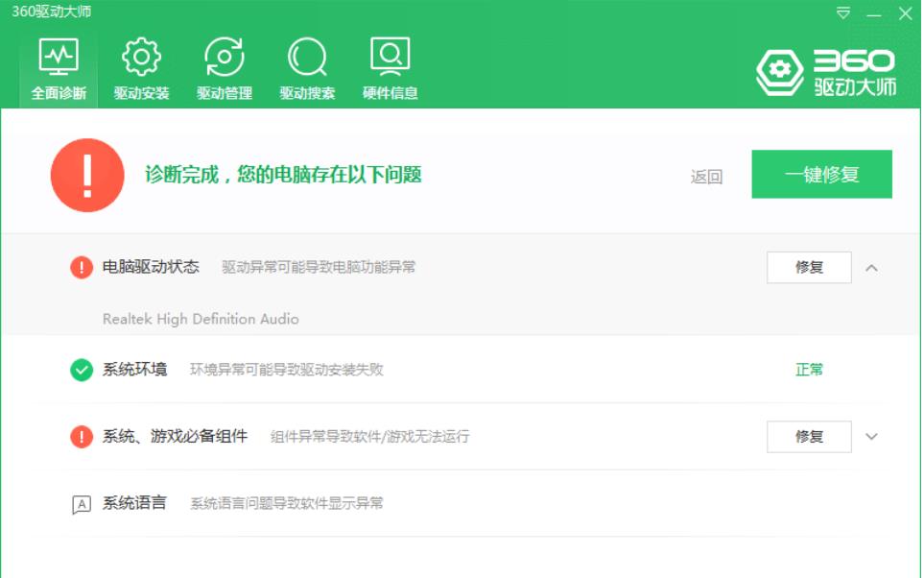The height and width of the screenshot is (578, 924).
Task: Click the 系统、游戏必备组件 row title
Action: click(175, 436)
